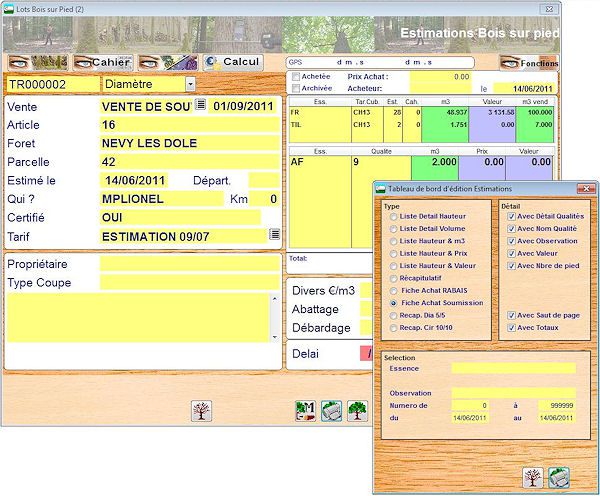
Task: Click the 'au' date field in Selection
Action: pos(557,418)
